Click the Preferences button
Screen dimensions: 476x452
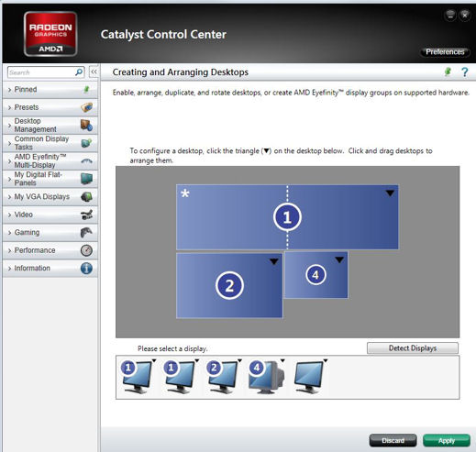(445, 52)
